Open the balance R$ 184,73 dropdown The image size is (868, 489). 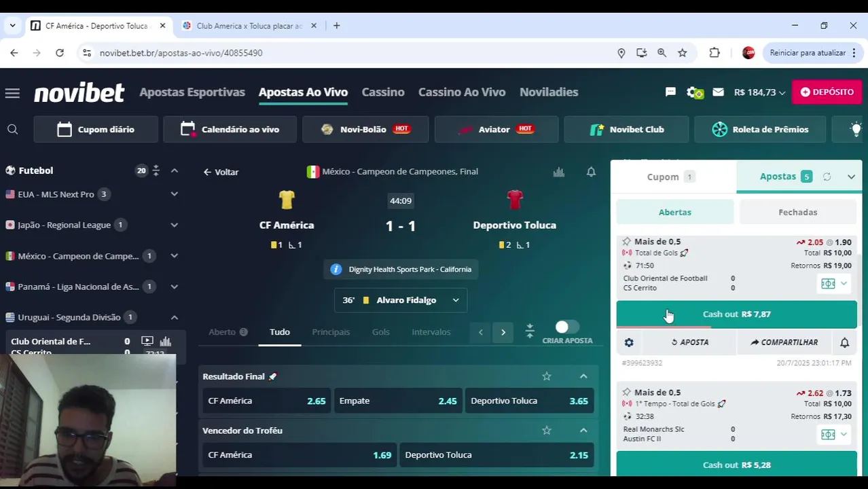point(759,92)
